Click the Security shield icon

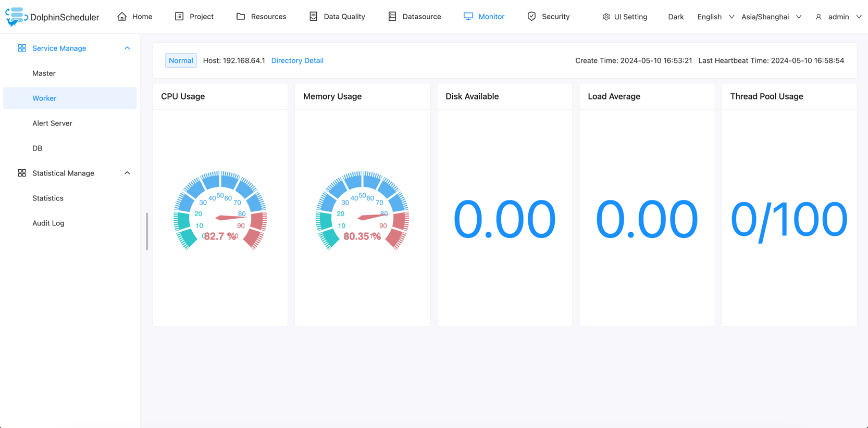click(x=531, y=17)
